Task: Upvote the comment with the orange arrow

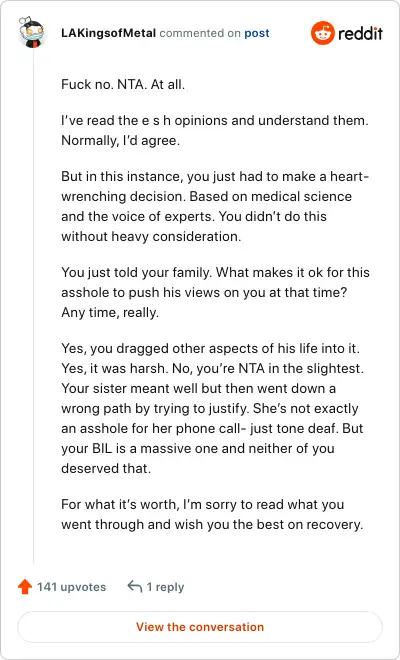Action: pyautogui.click(x=25, y=586)
